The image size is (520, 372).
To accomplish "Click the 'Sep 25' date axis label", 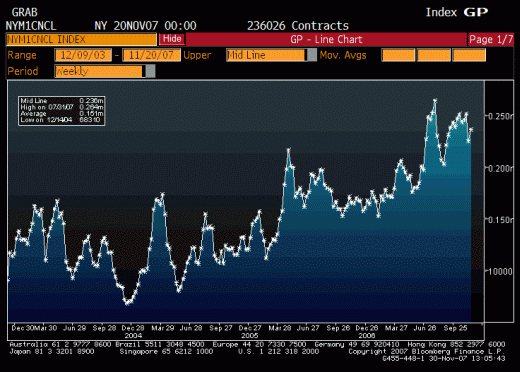I will [455, 328].
